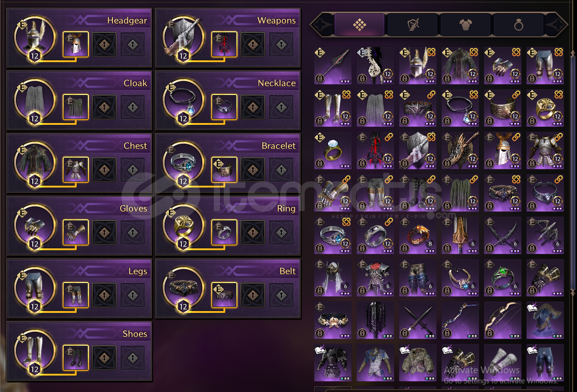Screen dimensions: 577x392
Task: Open the weapons filter tab with sword icon
Action: point(412,25)
